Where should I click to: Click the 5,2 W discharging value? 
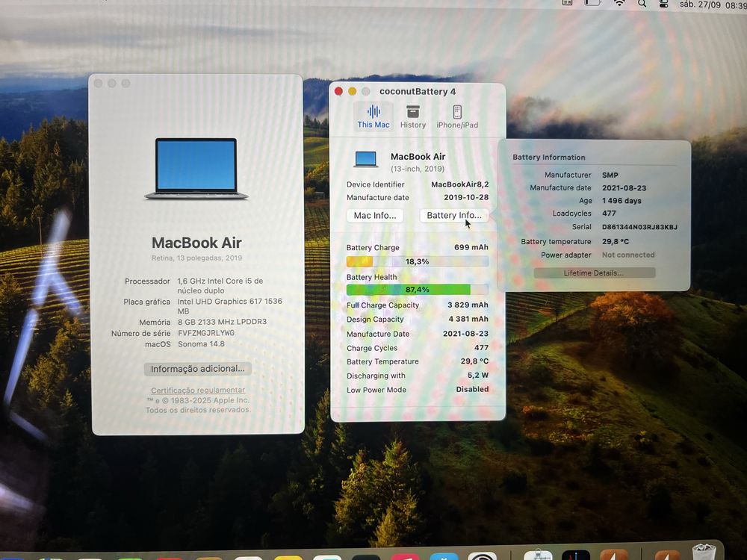coord(478,376)
